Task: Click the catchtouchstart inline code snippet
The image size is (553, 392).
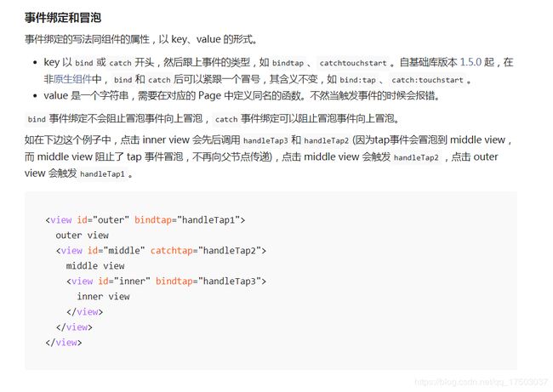Action: click(x=353, y=63)
